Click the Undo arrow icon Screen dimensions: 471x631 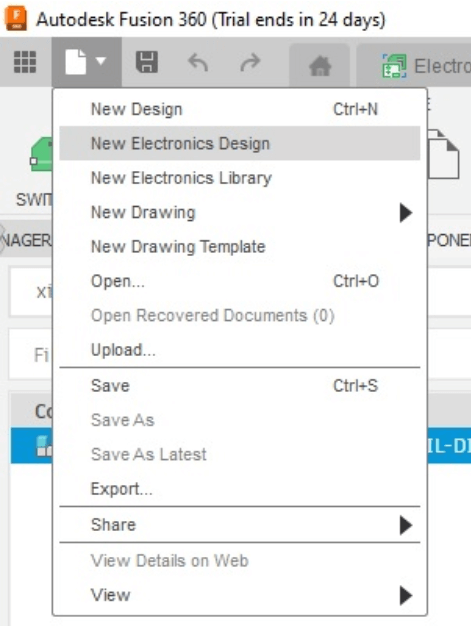198,63
